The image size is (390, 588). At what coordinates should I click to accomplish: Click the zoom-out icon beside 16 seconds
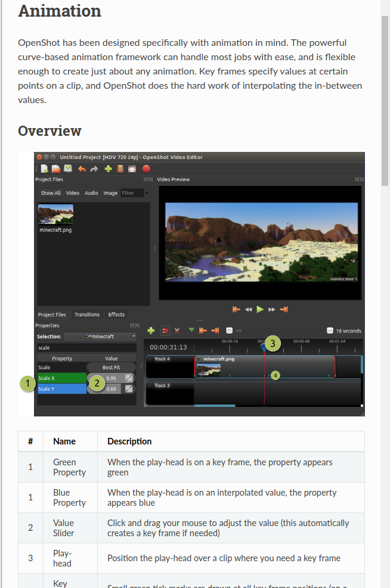click(x=330, y=331)
